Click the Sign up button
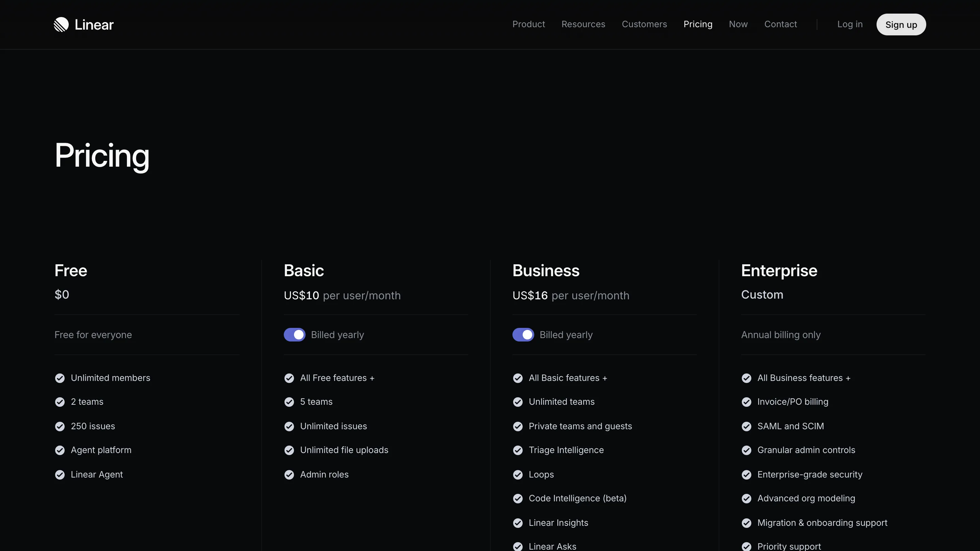This screenshot has width=980, height=551. [x=901, y=24]
